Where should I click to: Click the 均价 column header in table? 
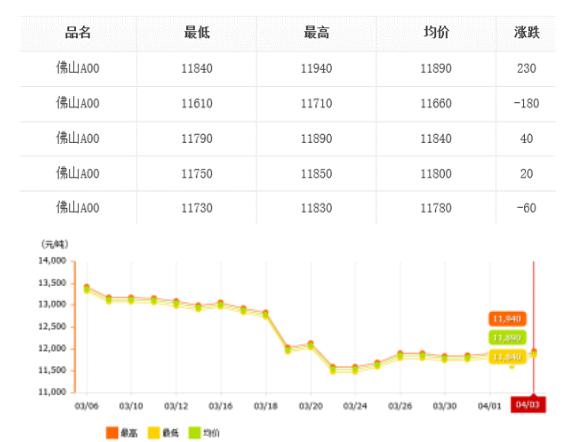(436, 32)
